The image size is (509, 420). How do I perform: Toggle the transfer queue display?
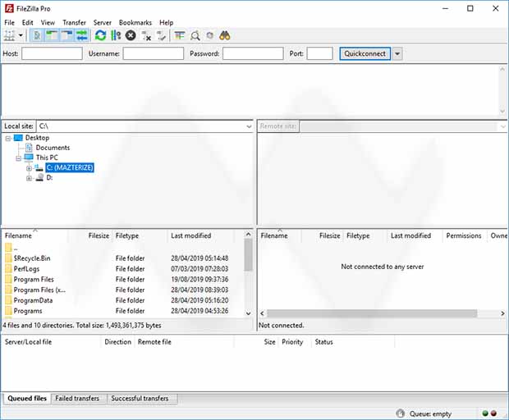82,35
